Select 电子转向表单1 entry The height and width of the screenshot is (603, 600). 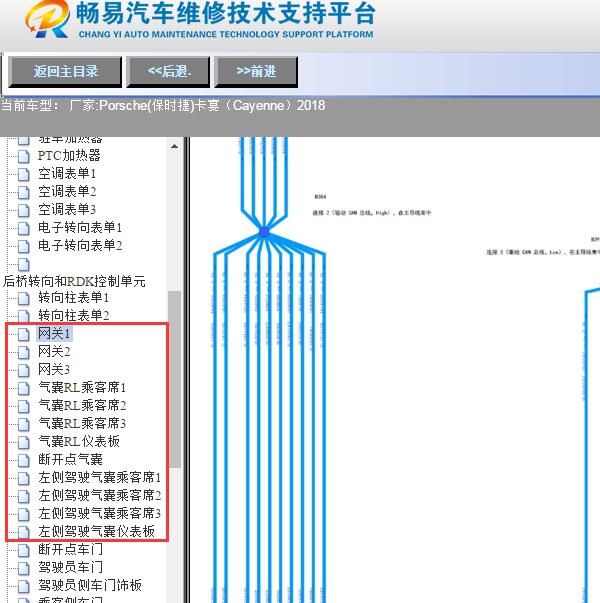click(x=80, y=227)
